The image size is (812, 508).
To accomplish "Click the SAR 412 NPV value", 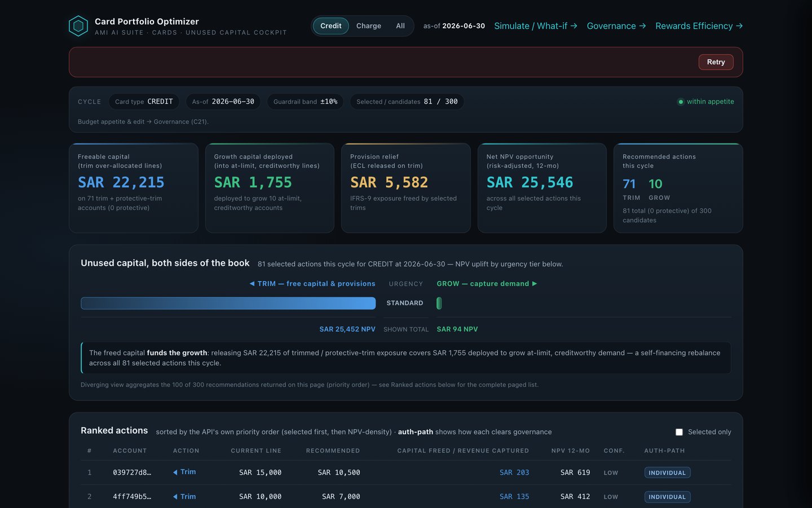I will 575,497.
